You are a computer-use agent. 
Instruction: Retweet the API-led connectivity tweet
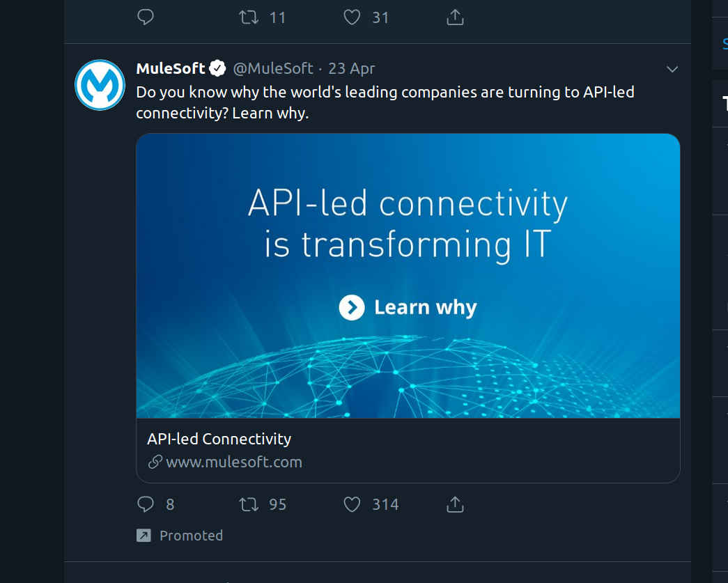click(249, 504)
